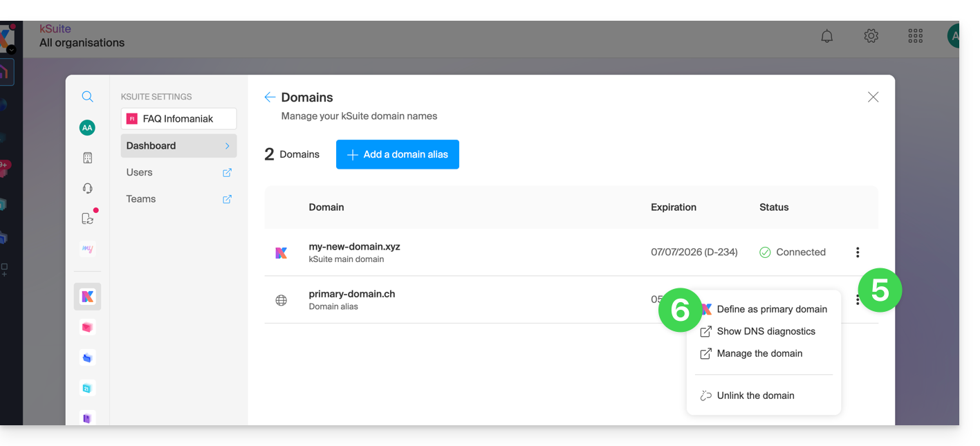
Task: Open the apps grid launcher
Action: pos(915,36)
